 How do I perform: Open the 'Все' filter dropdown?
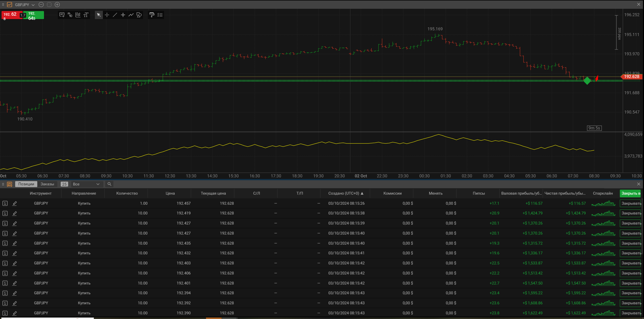(x=87, y=184)
